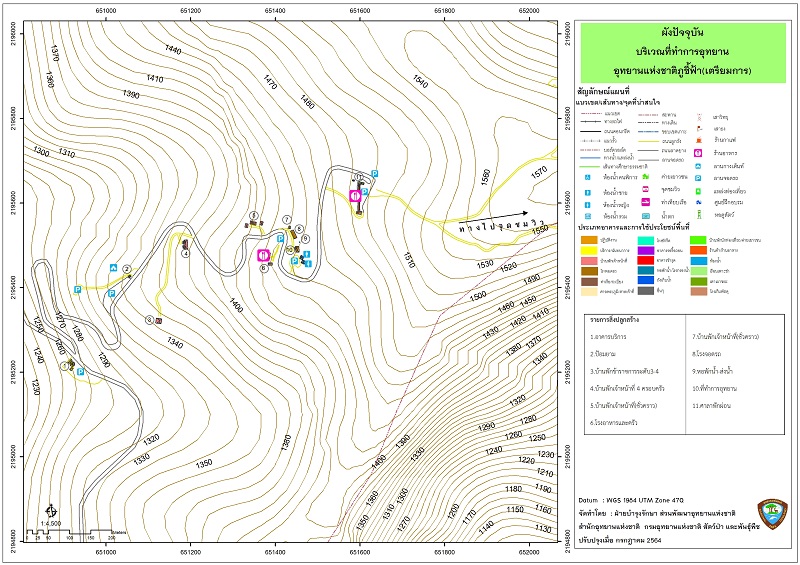Click the north arrow compass symbol

[x=51, y=511]
